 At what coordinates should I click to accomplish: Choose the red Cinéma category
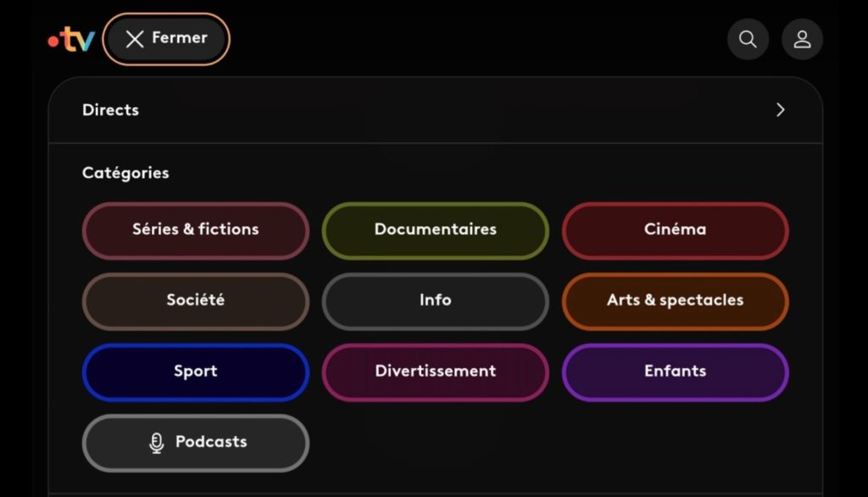(x=675, y=230)
